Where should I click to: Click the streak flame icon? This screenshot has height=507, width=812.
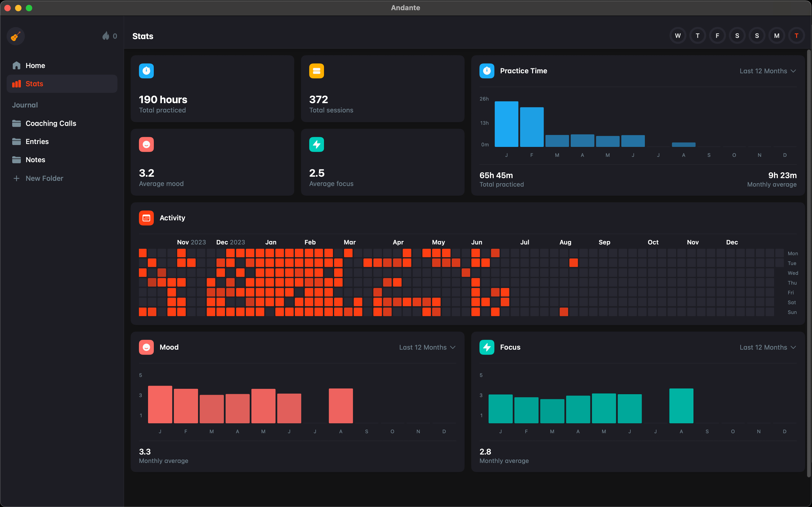(106, 36)
